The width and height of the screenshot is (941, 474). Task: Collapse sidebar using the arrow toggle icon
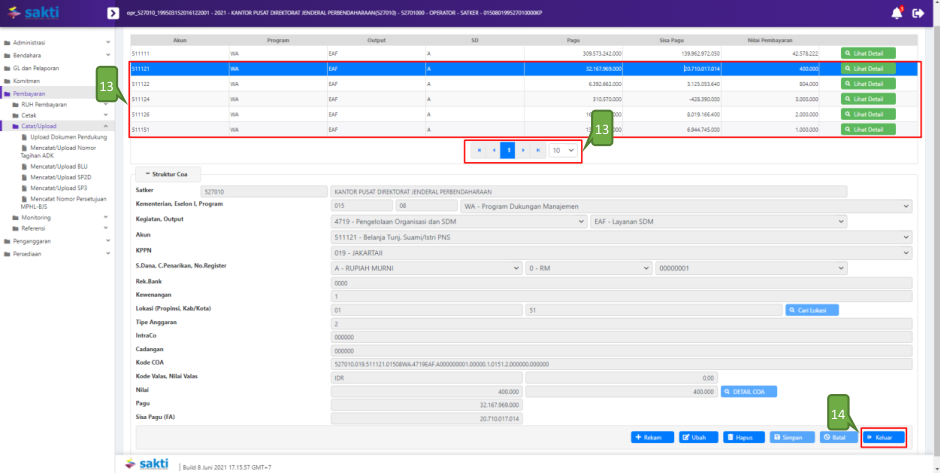(x=113, y=14)
